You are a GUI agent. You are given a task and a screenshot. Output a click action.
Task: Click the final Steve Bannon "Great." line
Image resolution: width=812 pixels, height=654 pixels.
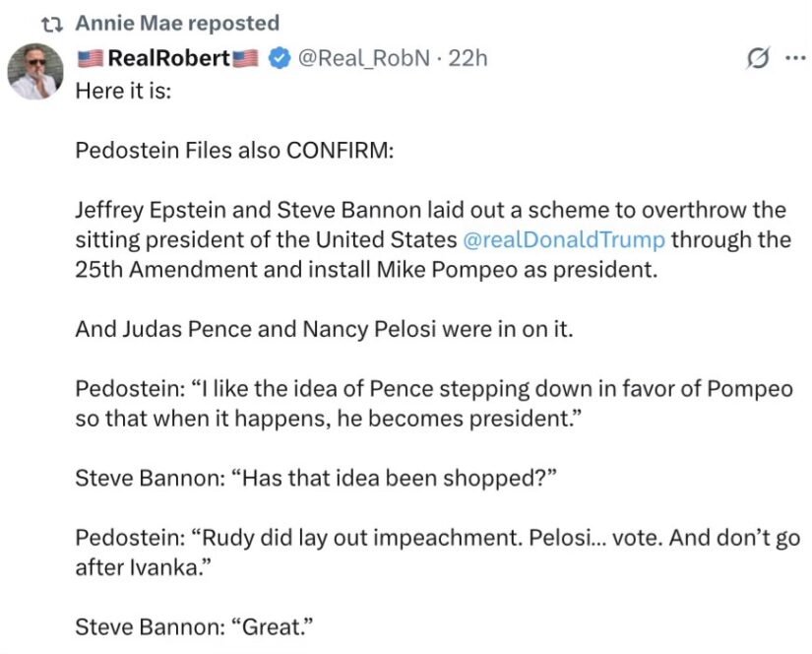click(195, 627)
